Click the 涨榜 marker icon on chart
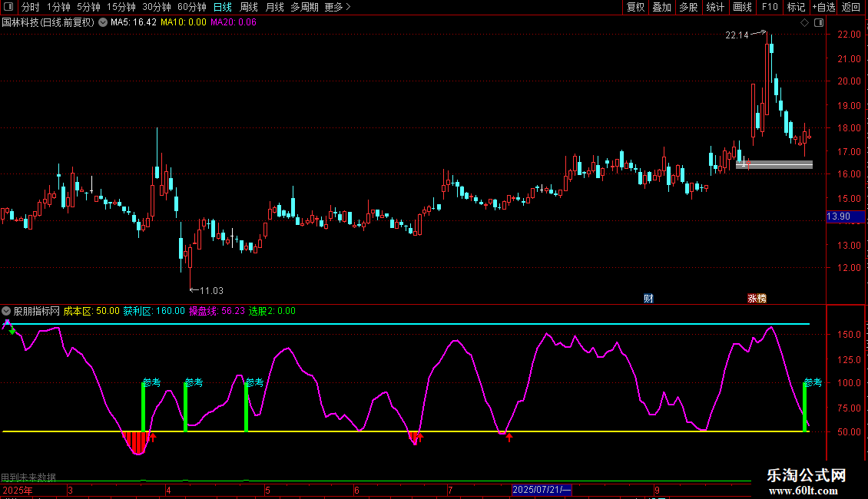 pyautogui.click(x=757, y=299)
